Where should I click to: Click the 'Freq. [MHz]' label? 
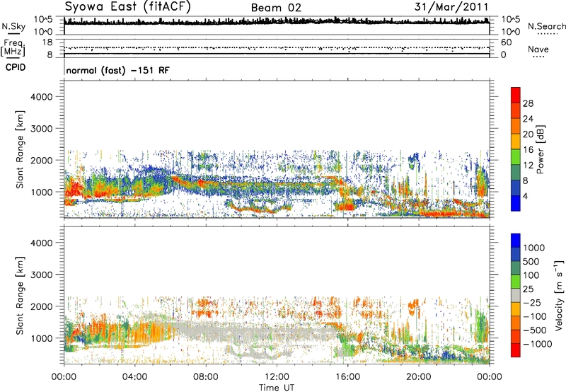tap(13, 48)
